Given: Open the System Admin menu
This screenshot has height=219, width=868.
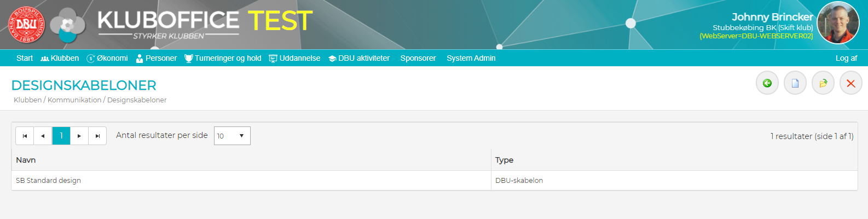Looking at the screenshot, I should pyautogui.click(x=471, y=58).
